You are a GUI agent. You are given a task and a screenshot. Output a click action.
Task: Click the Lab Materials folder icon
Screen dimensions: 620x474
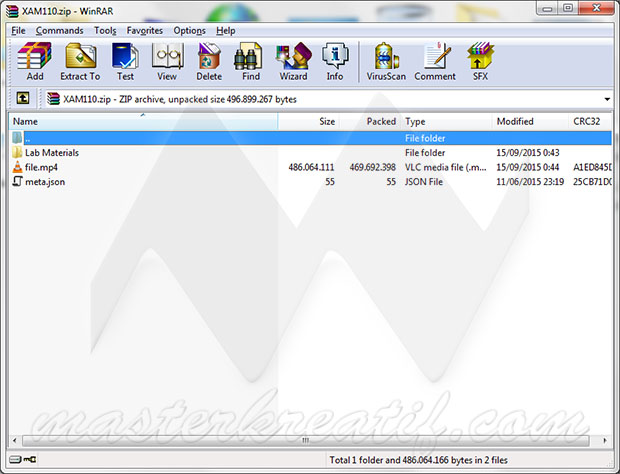17,153
